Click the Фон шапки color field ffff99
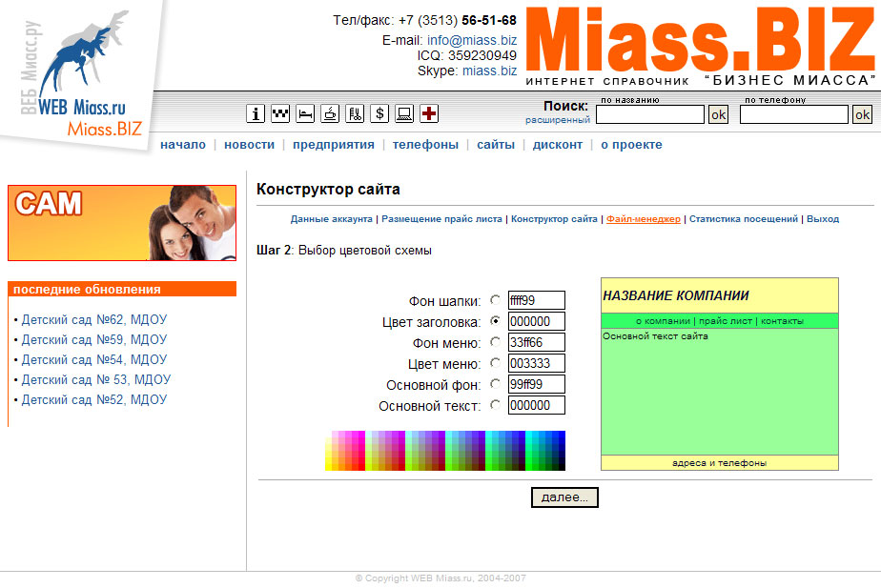The width and height of the screenshot is (881, 588). point(537,300)
